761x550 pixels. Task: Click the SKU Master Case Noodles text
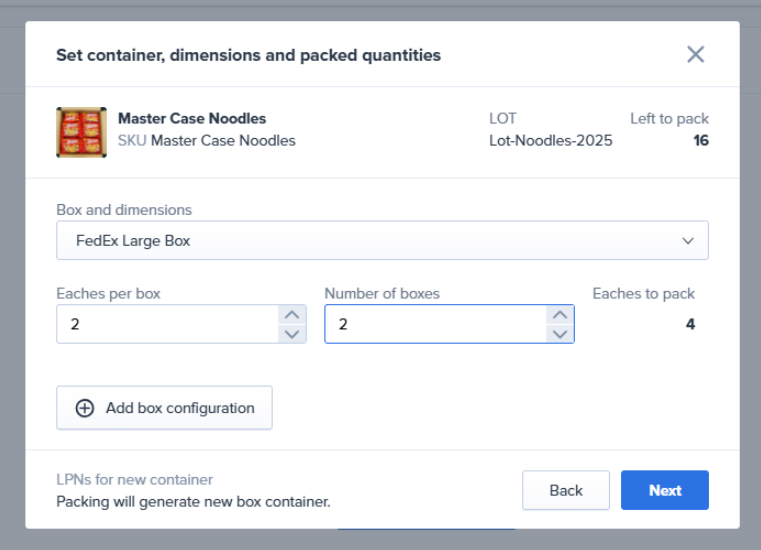pyautogui.click(x=207, y=141)
